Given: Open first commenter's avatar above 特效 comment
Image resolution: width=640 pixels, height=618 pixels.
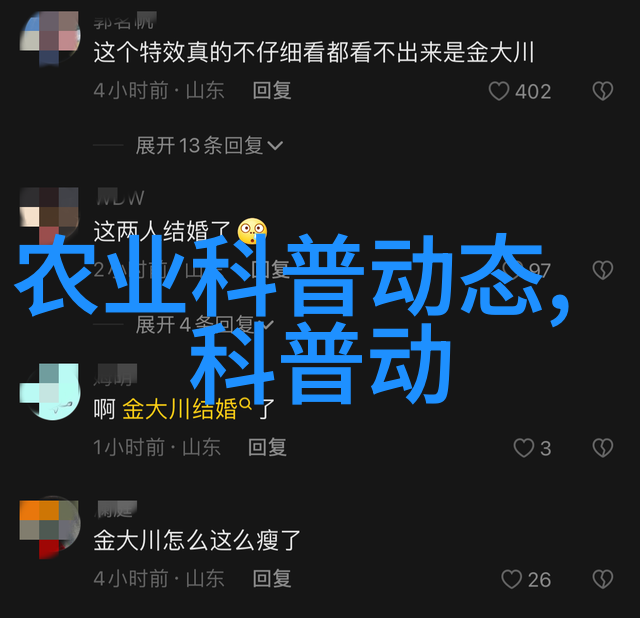Looking at the screenshot, I should [50, 38].
